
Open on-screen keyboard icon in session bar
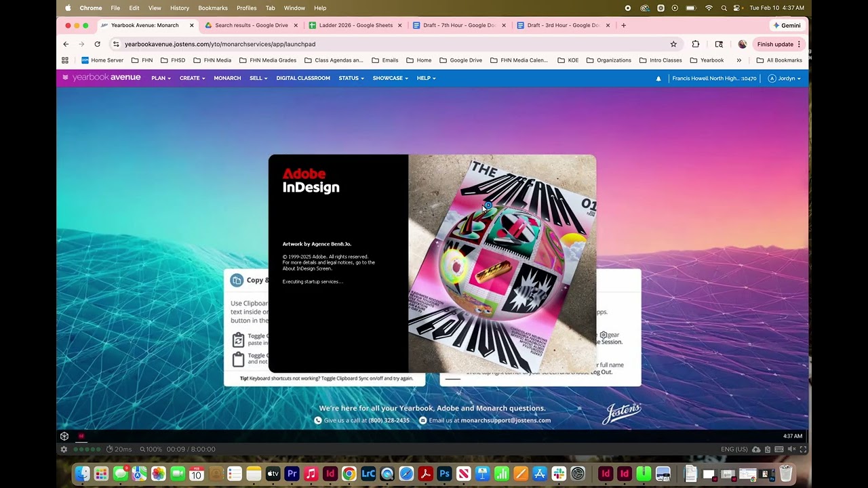779,449
